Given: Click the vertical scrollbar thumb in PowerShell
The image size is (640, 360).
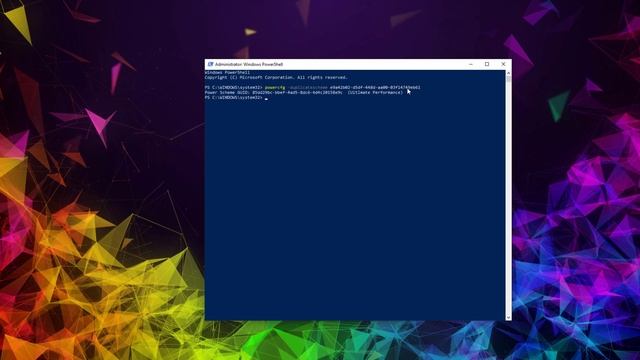Looking at the screenshot, I should [x=508, y=79].
